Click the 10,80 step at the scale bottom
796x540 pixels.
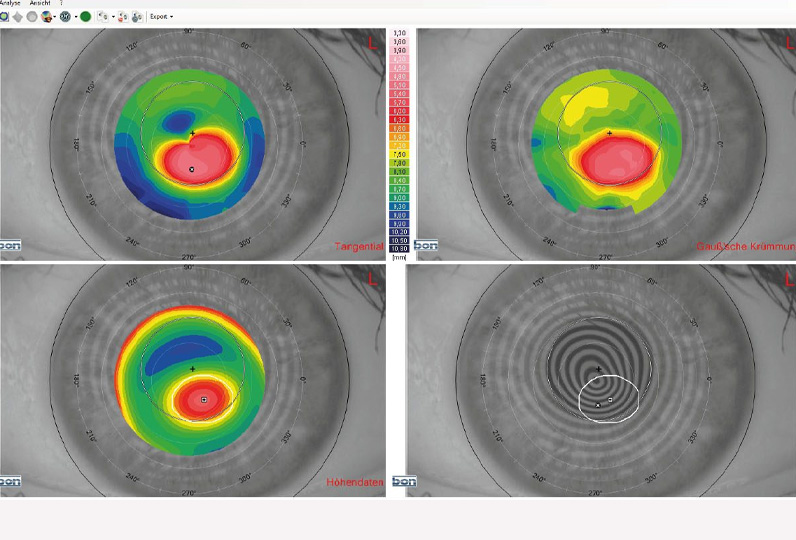click(x=400, y=249)
